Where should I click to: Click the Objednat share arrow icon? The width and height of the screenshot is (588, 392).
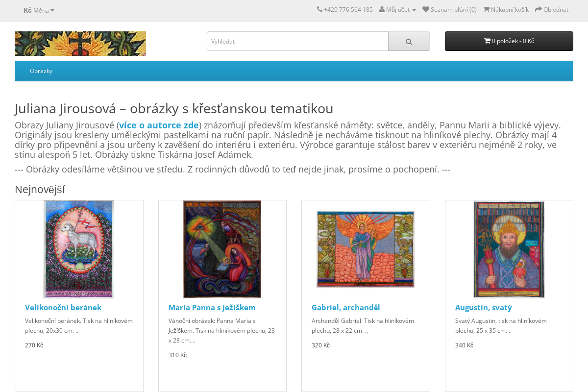(539, 9)
